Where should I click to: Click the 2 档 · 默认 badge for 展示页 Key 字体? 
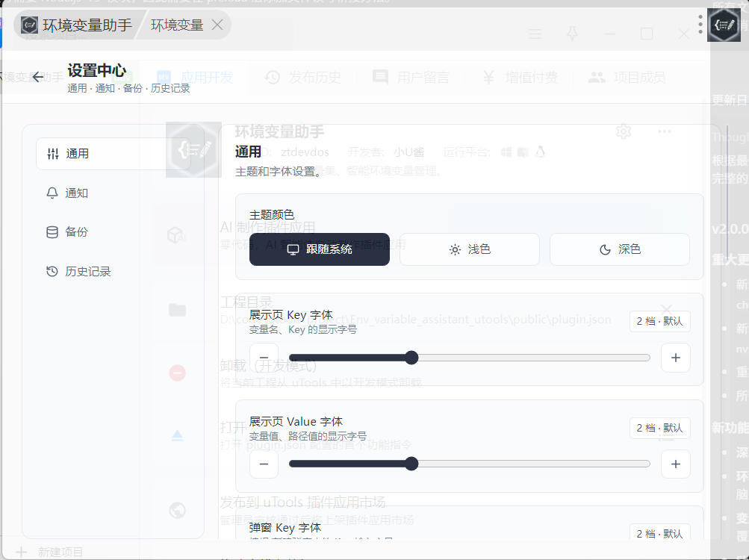click(x=659, y=321)
